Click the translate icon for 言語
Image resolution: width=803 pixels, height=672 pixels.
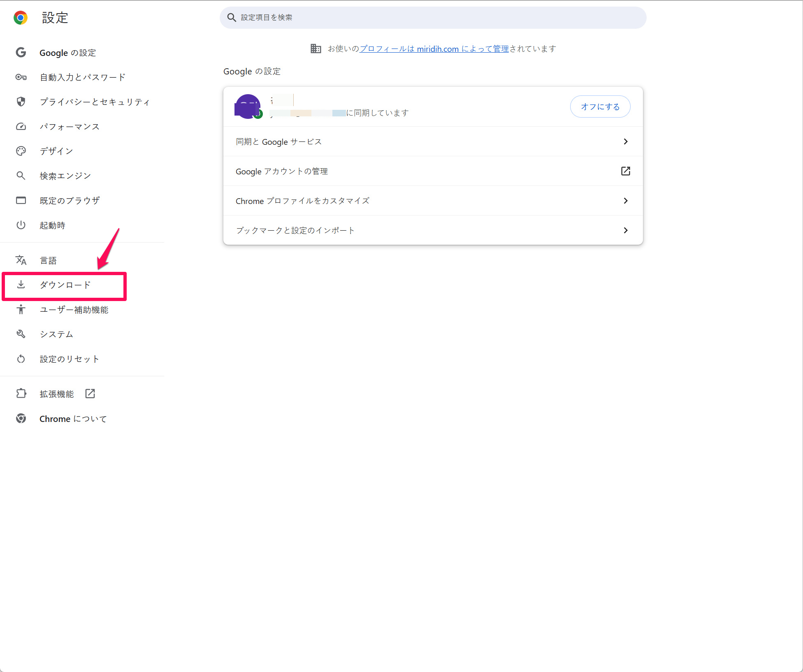21,260
